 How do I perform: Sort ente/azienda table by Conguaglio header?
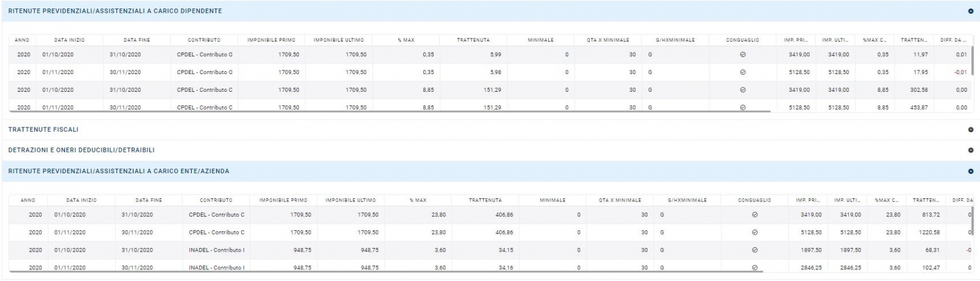point(755,200)
